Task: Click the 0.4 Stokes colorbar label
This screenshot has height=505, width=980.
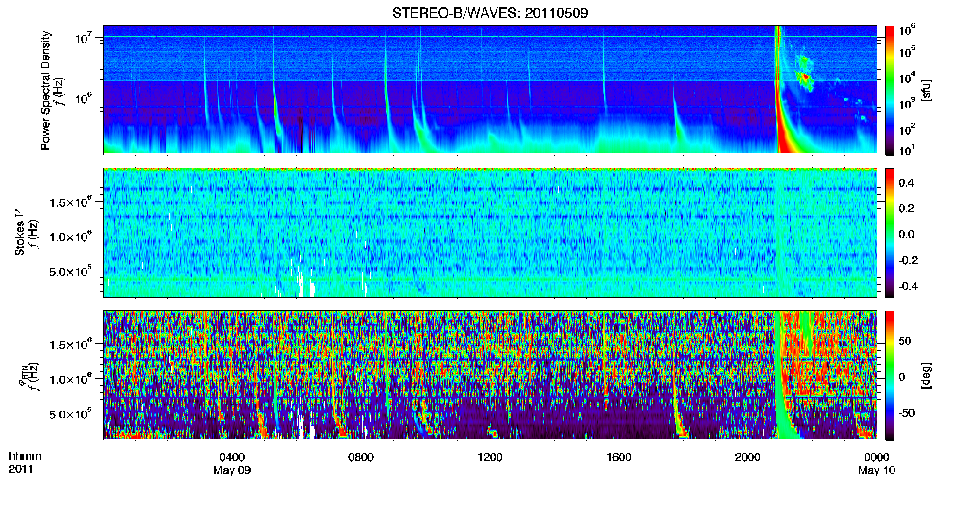Action: pos(906,183)
